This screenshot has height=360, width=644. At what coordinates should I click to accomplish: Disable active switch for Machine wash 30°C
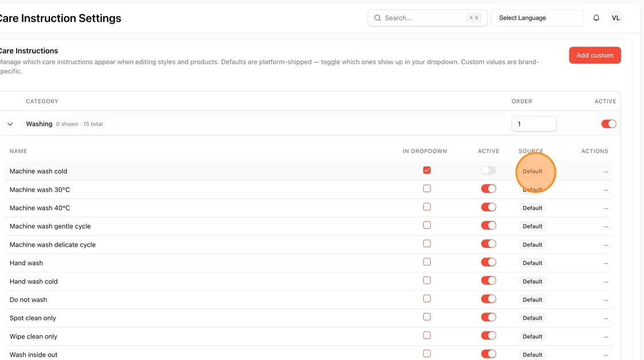[x=488, y=189]
